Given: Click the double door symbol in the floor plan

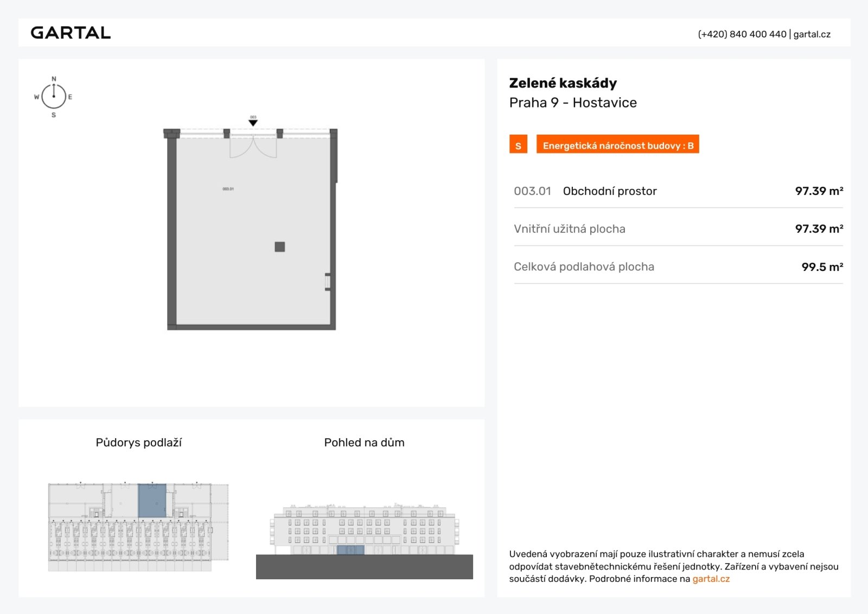Looking at the screenshot, I should click(x=253, y=147).
